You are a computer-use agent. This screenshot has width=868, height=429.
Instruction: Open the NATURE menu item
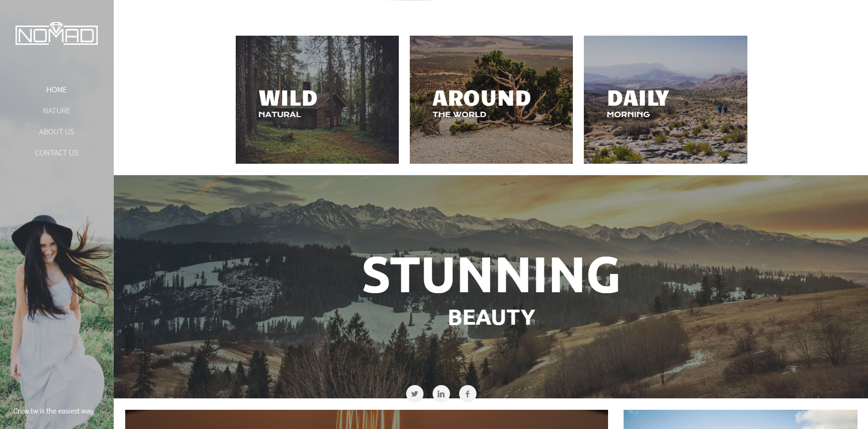point(57,111)
